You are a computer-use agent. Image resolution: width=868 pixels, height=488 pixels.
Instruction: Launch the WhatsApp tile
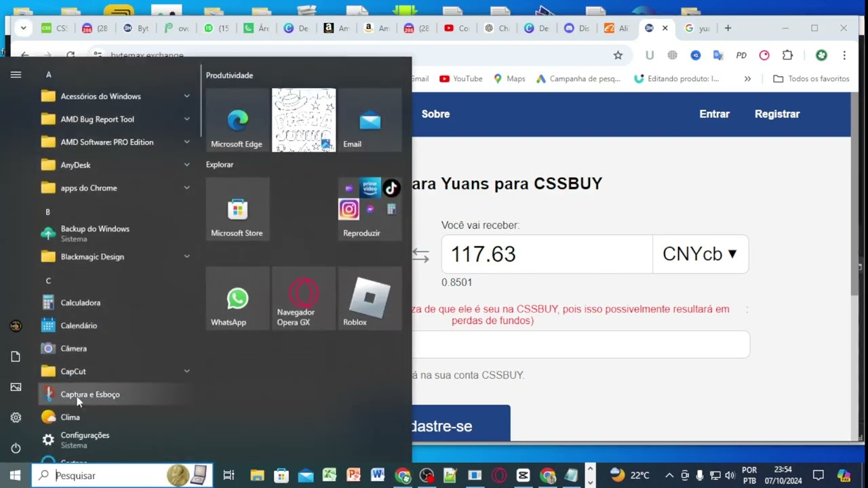[x=237, y=298]
